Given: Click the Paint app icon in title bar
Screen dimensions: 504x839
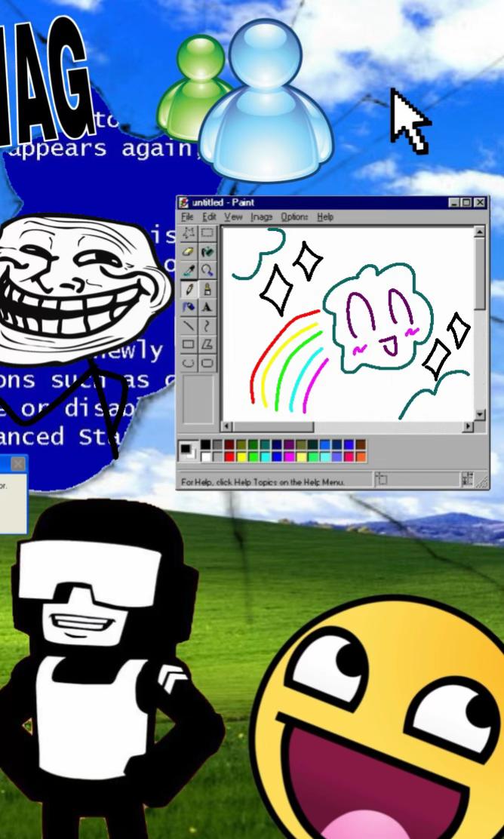Looking at the screenshot, I should 184,203.
